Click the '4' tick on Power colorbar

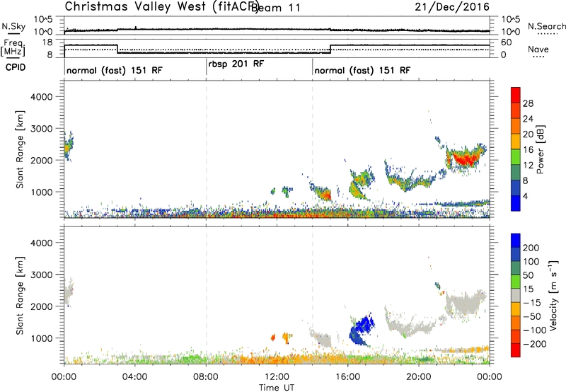pos(525,197)
